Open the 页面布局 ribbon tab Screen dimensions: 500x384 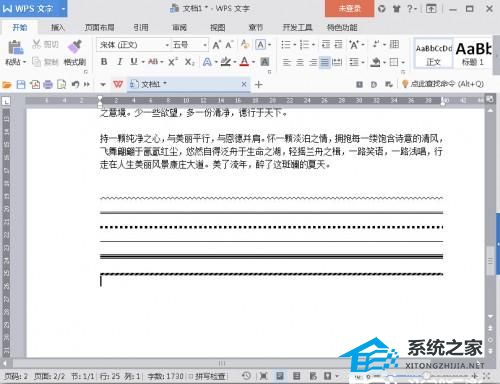coord(99,27)
